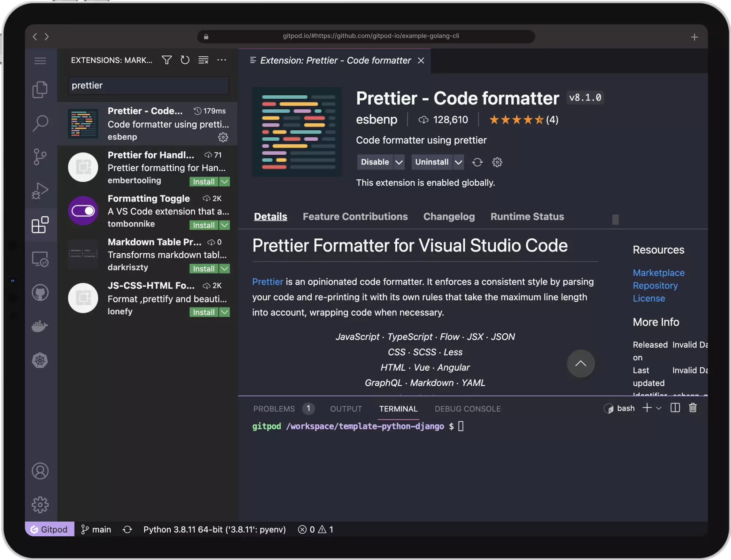Open the Run and Debug view
Screen dimensions: 731x560
click(40, 190)
